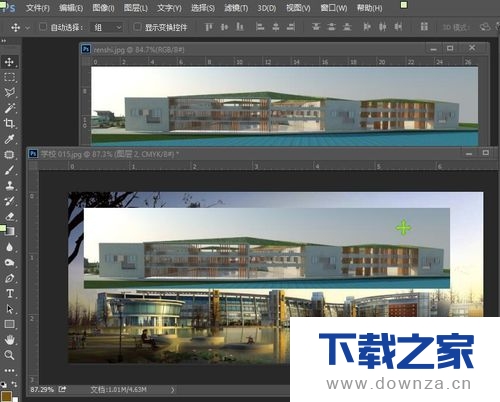Choose the Polygonal Lasso tool
This screenshot has height=402, width=500.
click(9, 92)
